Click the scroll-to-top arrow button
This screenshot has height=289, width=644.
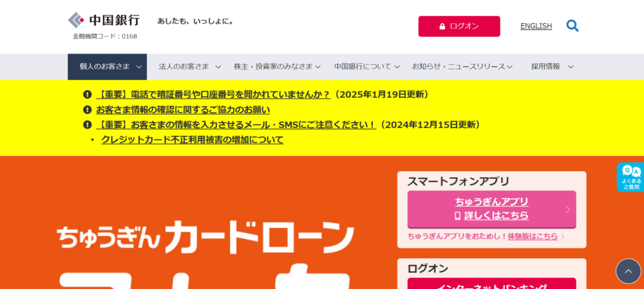(628, 271)
